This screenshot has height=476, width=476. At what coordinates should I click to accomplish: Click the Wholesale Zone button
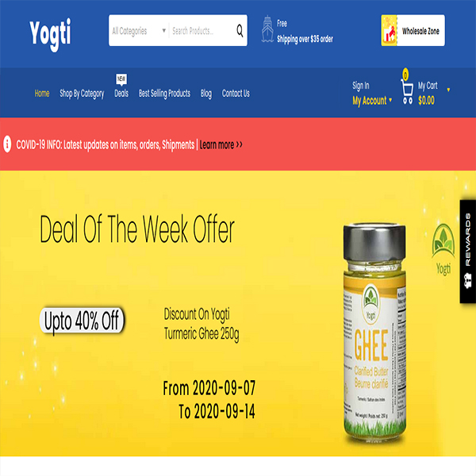413,30
